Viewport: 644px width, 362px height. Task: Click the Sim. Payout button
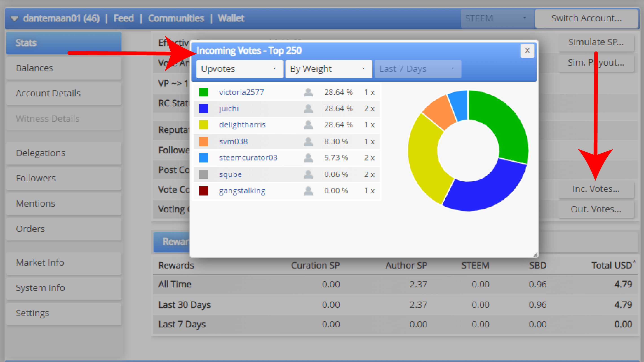click(596, 63)
